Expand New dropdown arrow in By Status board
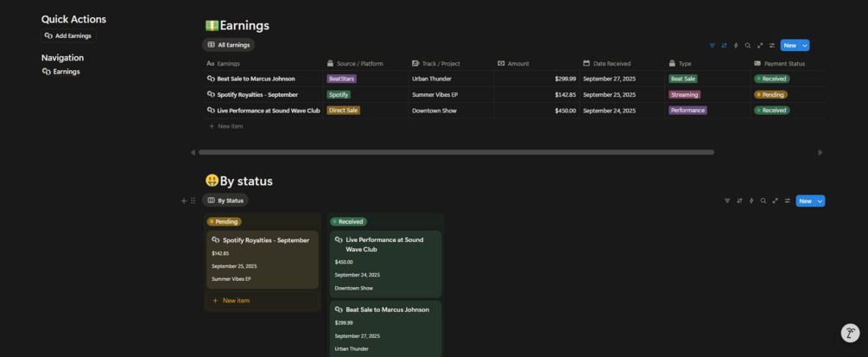This screenshot has width=868, height=357. pyautogui.click(x=820, y=201)
